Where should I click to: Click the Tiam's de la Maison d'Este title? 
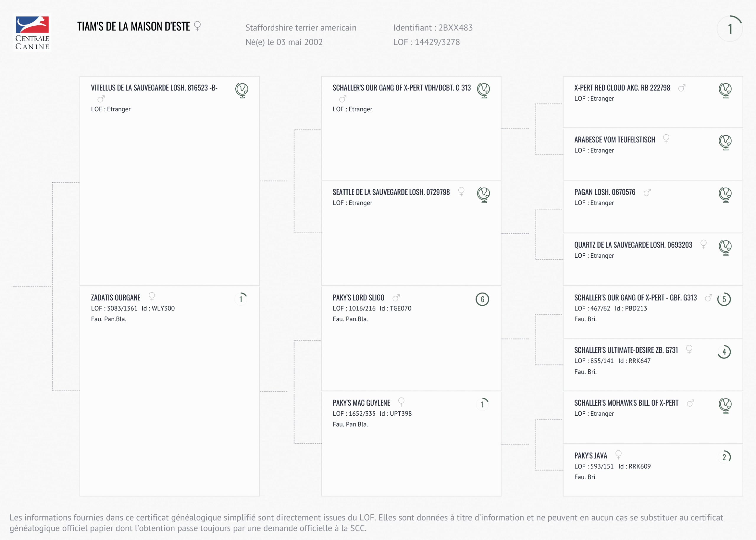pyautogui.click(x=134, y=27)
